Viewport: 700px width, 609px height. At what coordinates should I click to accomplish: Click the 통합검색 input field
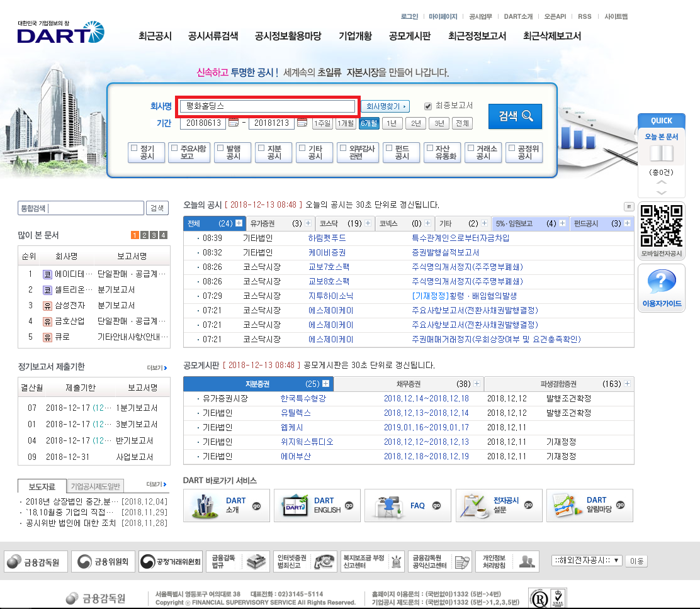coord(81,208)
